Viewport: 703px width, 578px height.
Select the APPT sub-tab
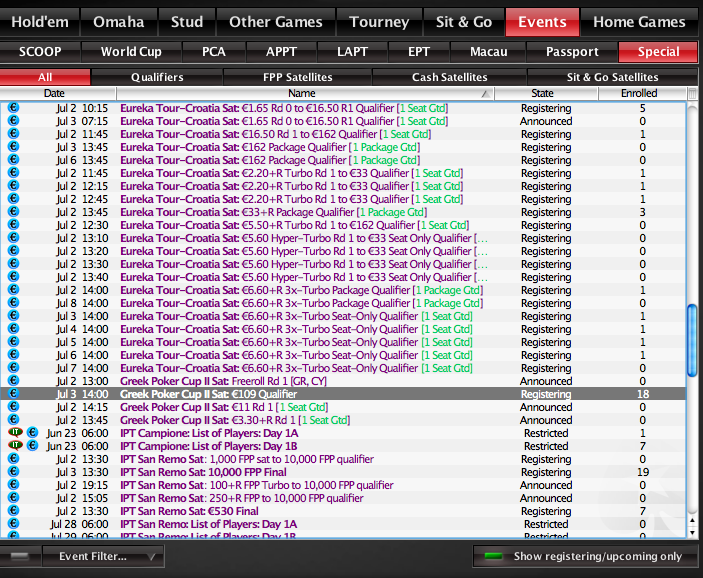click(x=281, y=52)
